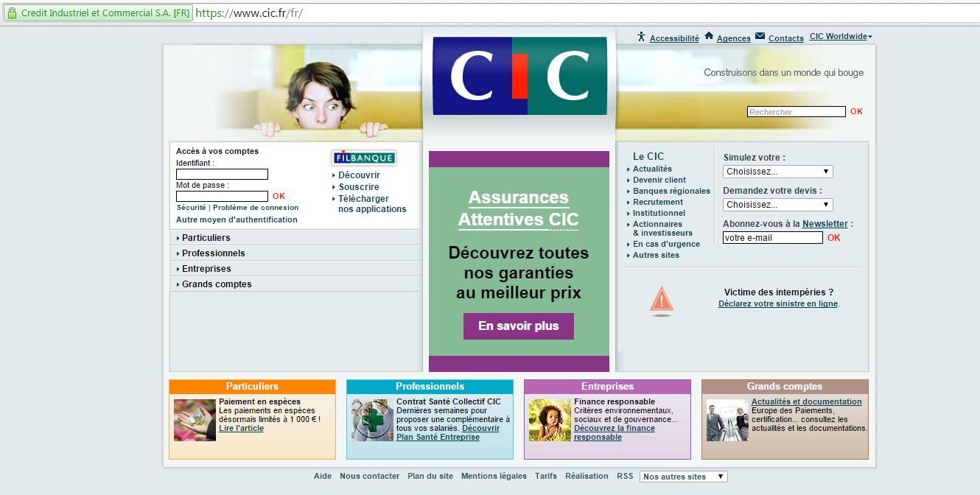Open the Plan du site footer link
The height and width of the screenshot is (495, 980).
tap(430, 476)
